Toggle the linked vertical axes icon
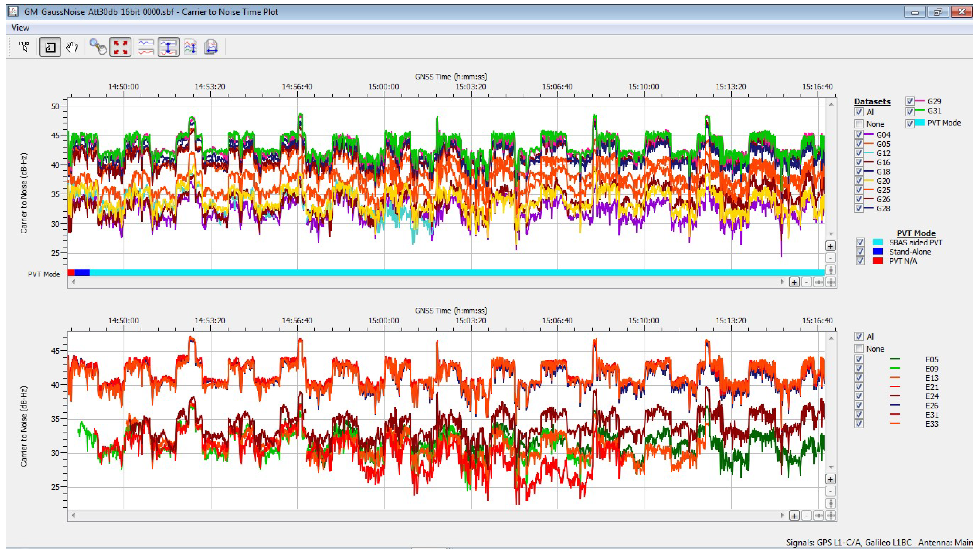Screen dimensions: 980x554 (x=169, y=47)
